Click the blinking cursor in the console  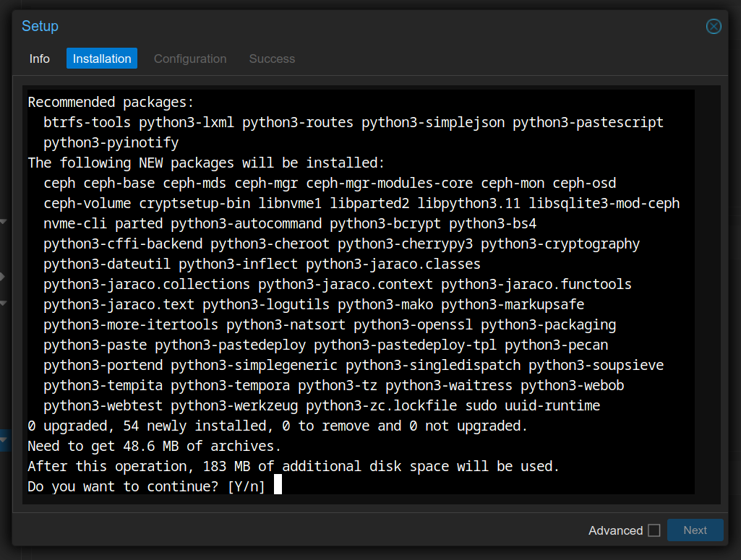coord(277,486)
